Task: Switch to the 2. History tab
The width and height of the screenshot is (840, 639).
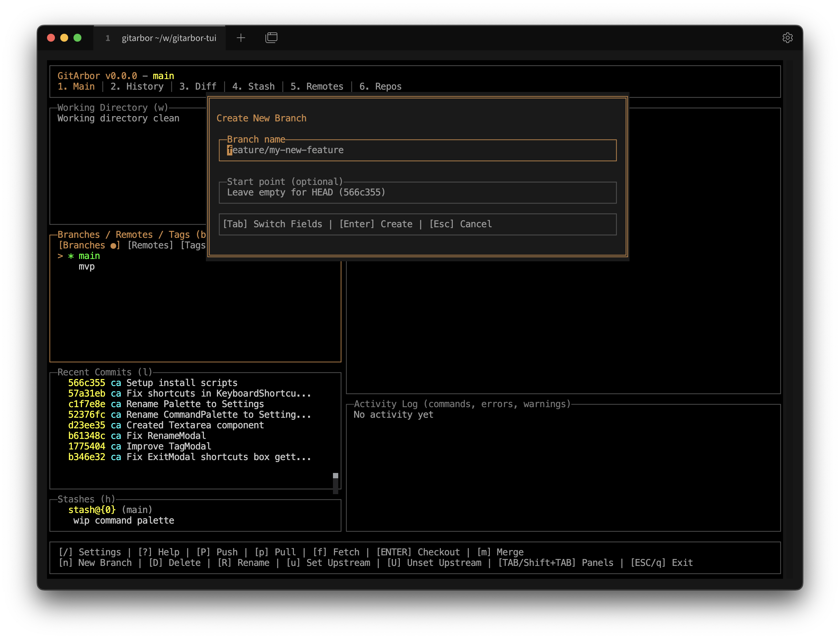Action: [137, 87]
